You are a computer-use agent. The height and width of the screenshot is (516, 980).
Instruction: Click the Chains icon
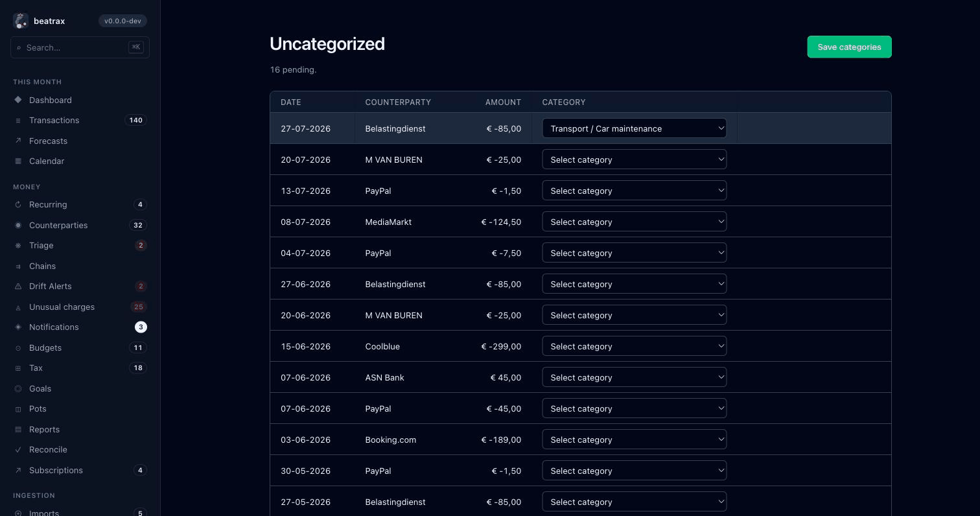point(18,266)
